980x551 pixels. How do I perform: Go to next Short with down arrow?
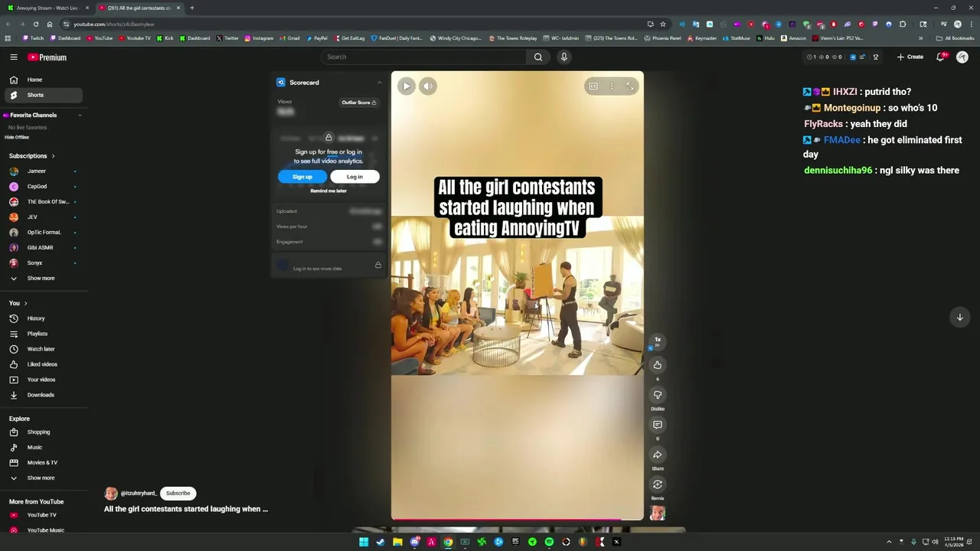959,317
